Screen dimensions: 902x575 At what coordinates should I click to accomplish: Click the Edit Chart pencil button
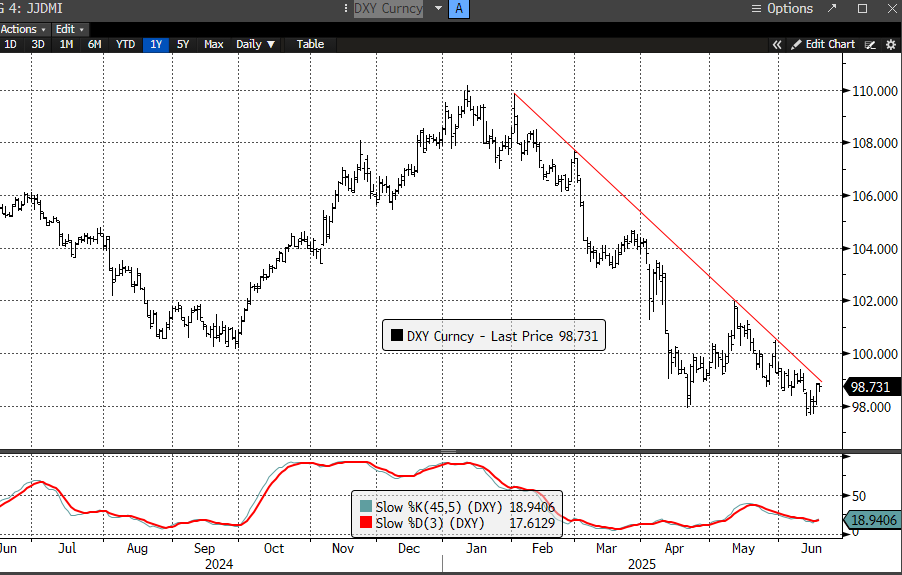823,44
